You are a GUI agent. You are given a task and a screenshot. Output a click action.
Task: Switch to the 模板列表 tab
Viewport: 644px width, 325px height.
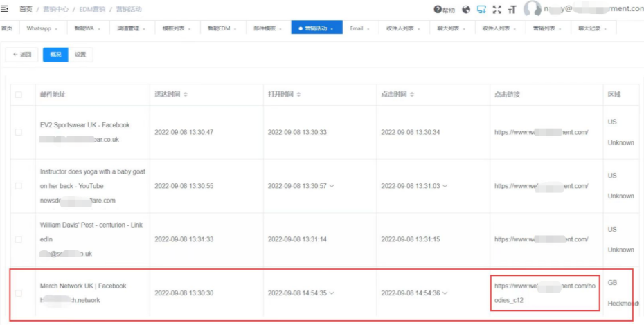click(x=173, y=29)
